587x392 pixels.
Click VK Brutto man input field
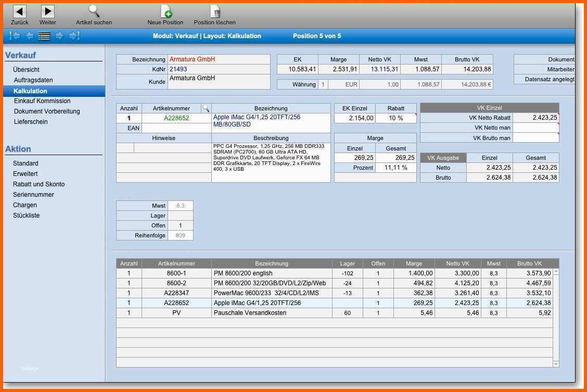tap(535, 138)
